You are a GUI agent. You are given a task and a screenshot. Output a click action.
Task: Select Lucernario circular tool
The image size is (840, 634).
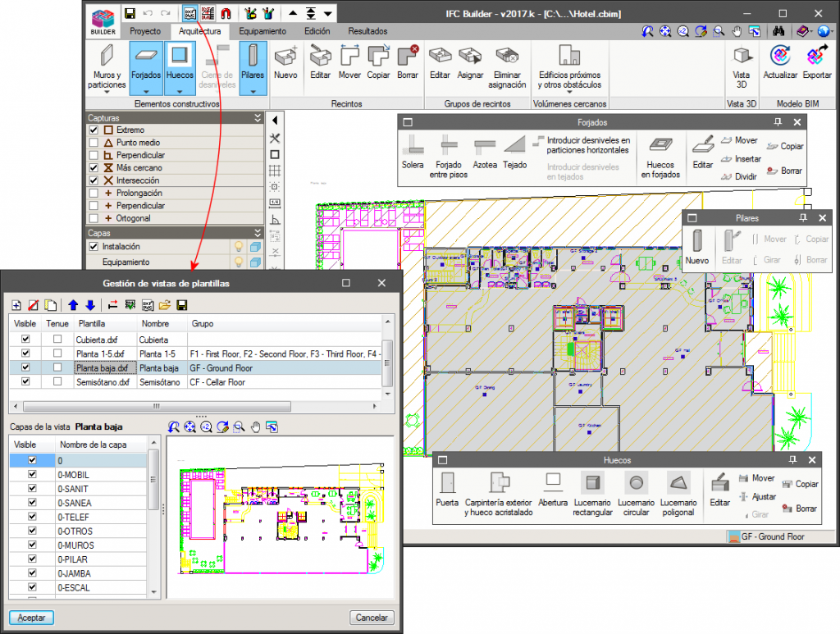click(636, 494)
